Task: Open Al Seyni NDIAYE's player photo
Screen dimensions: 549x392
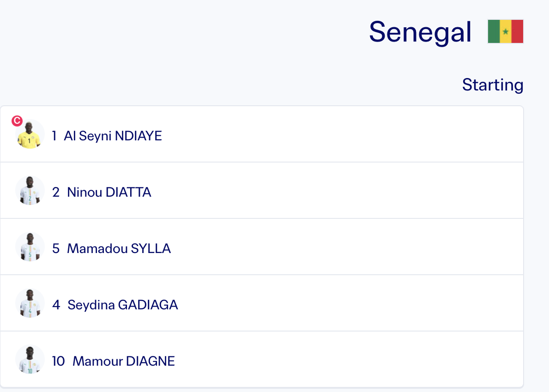Action: [x=30, y=134]
